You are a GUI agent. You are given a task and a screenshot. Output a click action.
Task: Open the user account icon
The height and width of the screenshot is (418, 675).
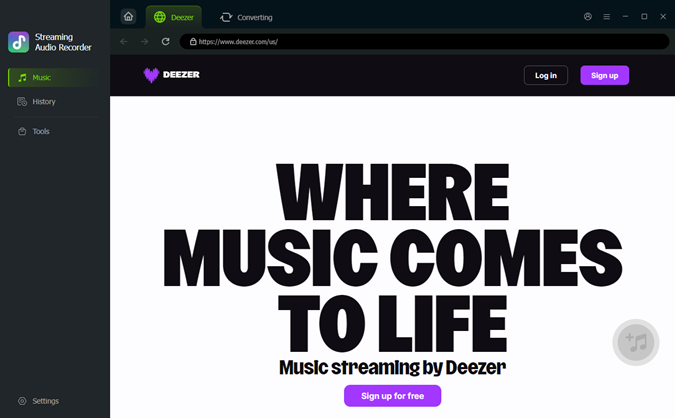point(588,16)
